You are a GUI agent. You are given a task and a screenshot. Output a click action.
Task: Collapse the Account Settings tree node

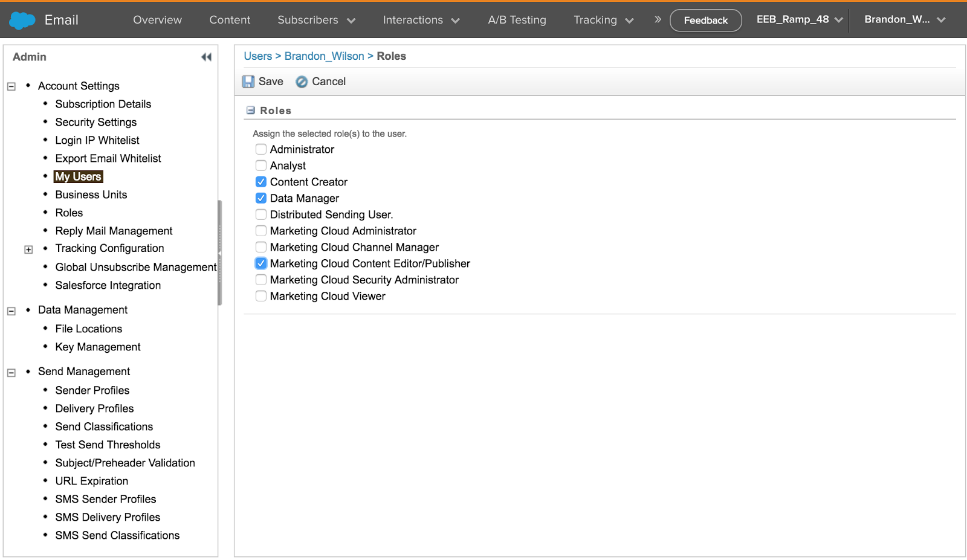(11, 86)
